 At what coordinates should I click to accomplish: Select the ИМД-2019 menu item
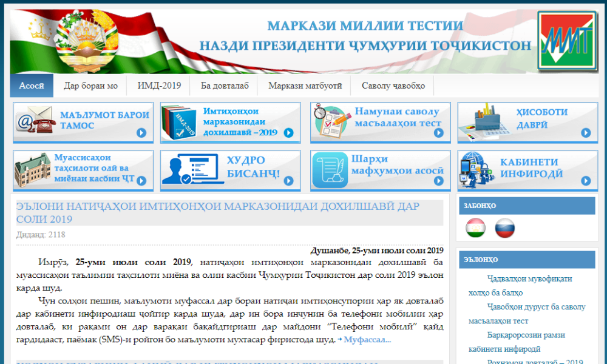(159, 86)
